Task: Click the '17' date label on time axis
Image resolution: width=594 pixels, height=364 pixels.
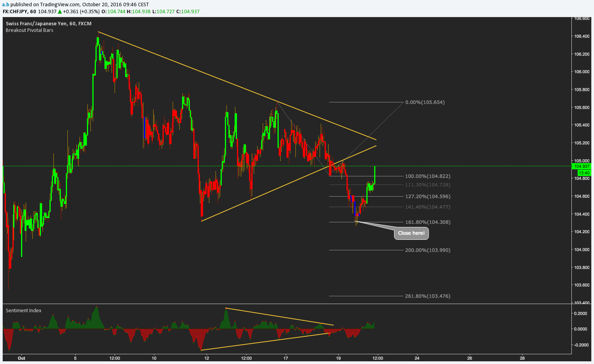Action: coord(286,358)
